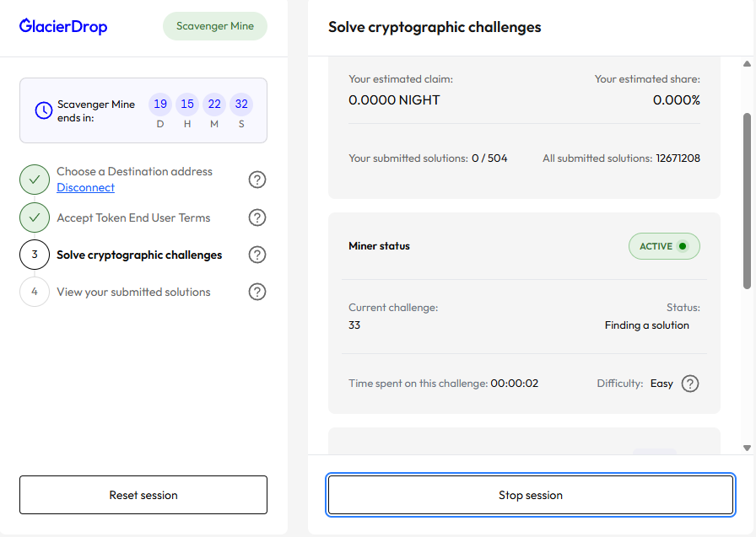Click the scrollbar down arrow

pyautogui.click(x=747, y=448)
